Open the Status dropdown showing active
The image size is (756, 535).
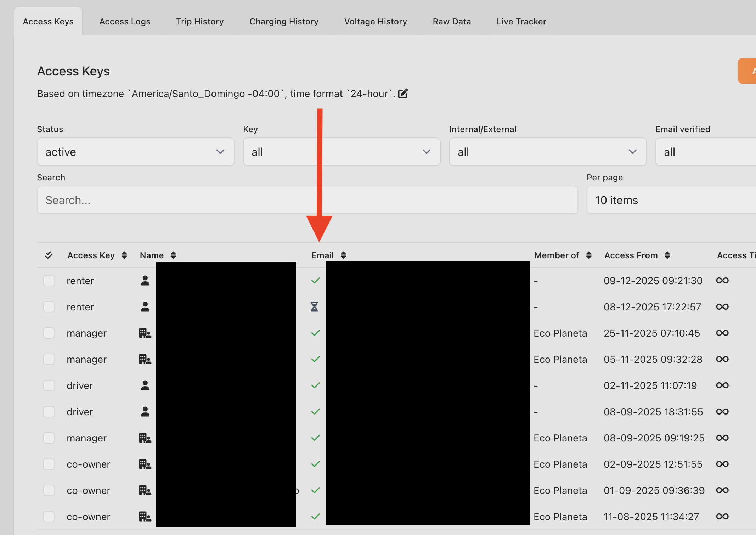coord(135,152)
